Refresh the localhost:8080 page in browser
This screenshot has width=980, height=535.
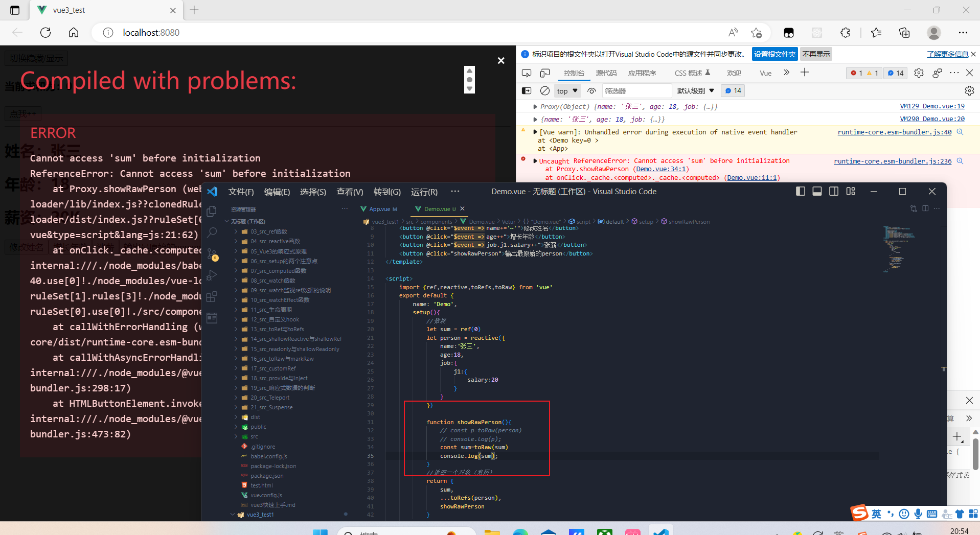[x=45, y=33]
